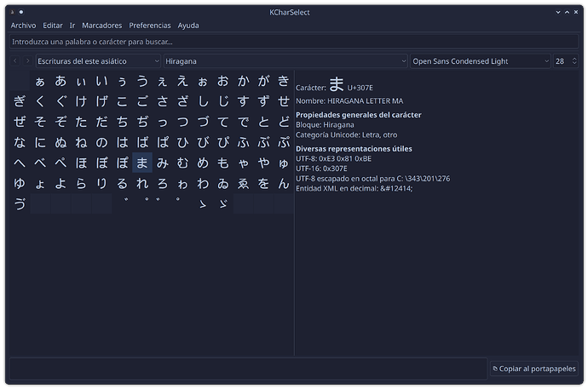The height and width of the screenshot is (389, 588).
Task: Click the back navigation arrow
Action: [x=15, y=61]
